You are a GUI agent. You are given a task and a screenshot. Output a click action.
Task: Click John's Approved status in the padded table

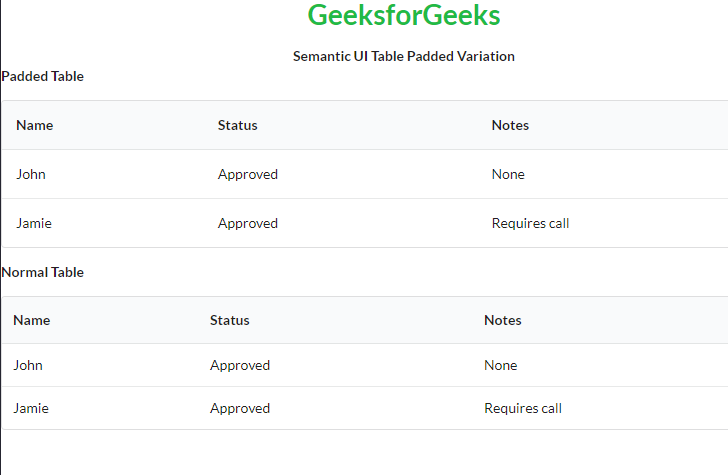(x=248, y=174)
